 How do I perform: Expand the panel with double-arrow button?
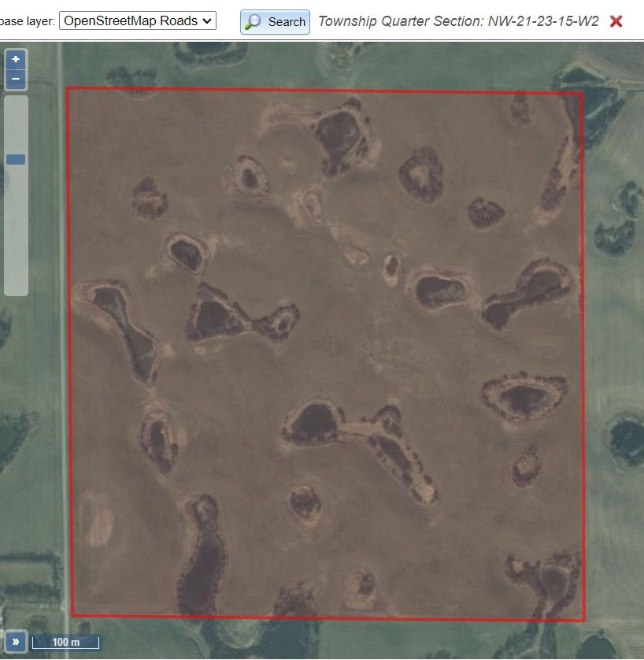coord(16,641)
